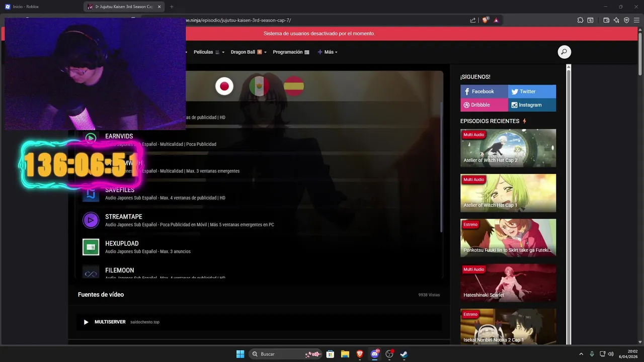Open Atelier of Witch Hat Cap 1 thumbnail
Screen dimensions: 644x362
point(508,193)
